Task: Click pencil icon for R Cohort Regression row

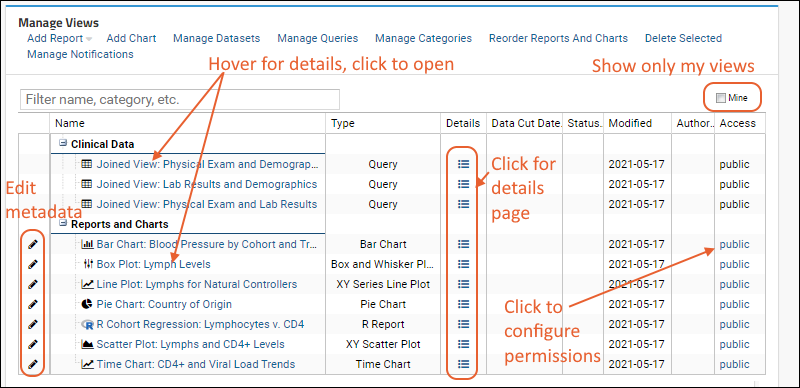Action: (33, 324)
